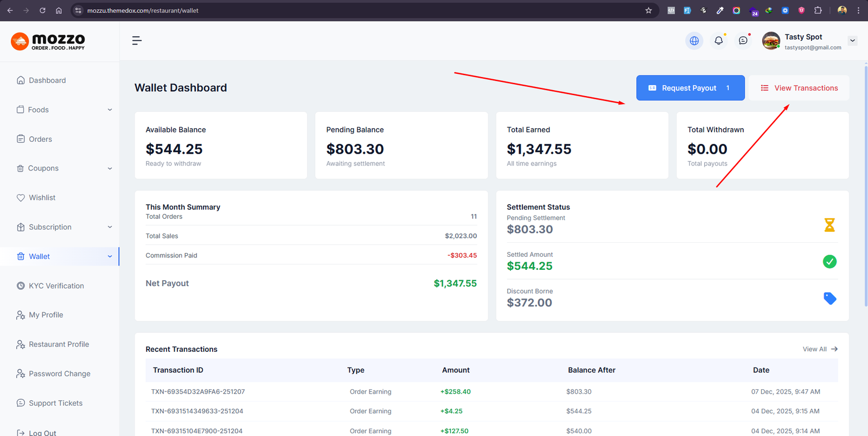The width and height of the screenshot is (868, 436).
Task: Click the View Transactions button
Action: pyautogui.click(x=799, y=88)
